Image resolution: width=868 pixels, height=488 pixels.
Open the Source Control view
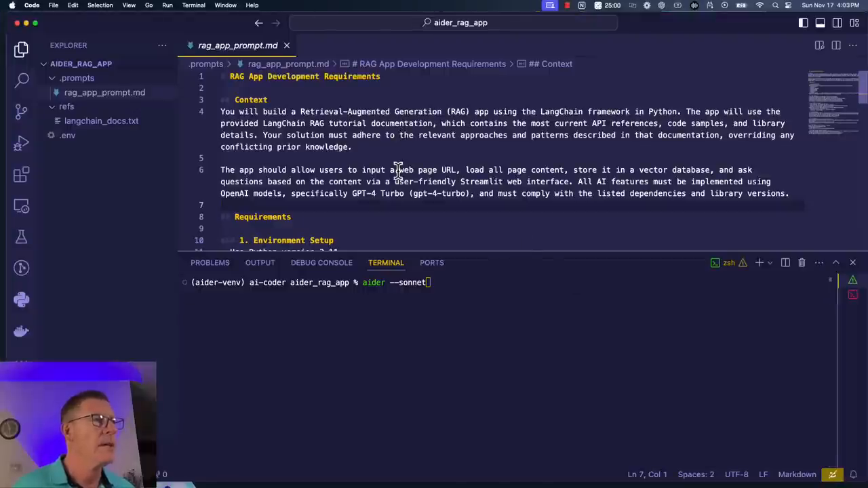pyautogui.click(x=21, y=112)
